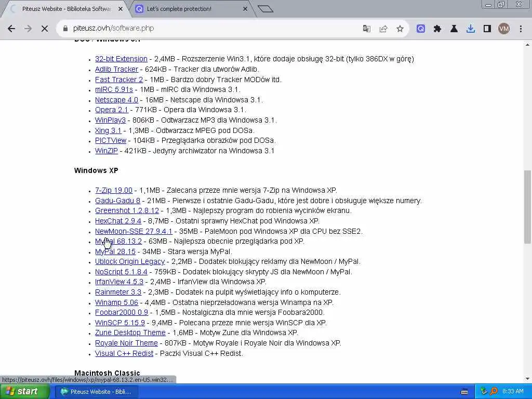Download 32-bit Extension link
This screenshot has height=399, width=532.
[x=121, y=59]
